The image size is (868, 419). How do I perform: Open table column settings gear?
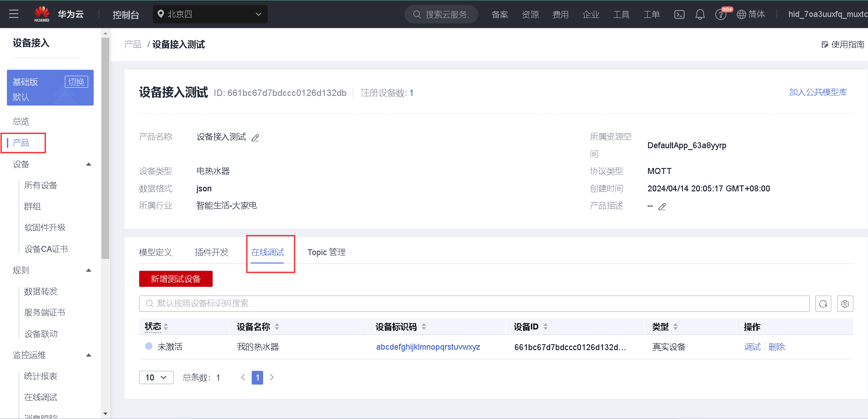pyautogui.click(x=845, y=304)
